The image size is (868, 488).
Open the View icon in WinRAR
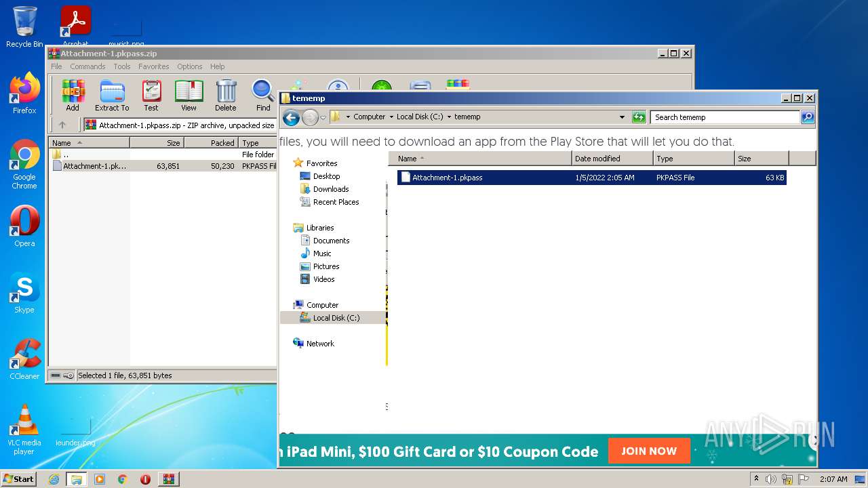[189, 95]
